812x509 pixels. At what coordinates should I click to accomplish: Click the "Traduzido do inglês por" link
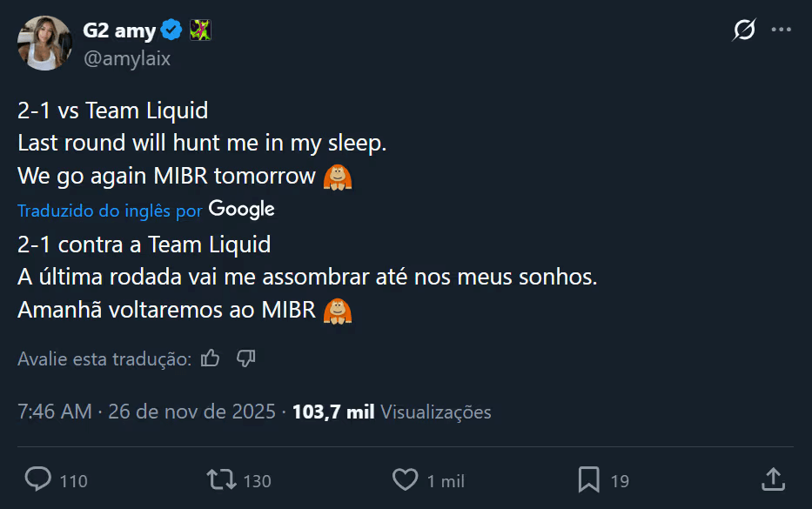point(110,210)
